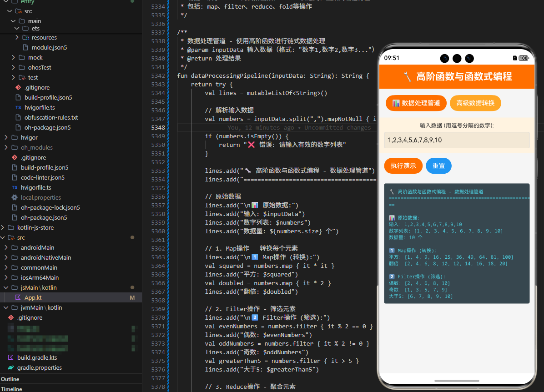The image size is (544, 392).
Task: Click 'val squared' code line
Action: pos(270,266)
